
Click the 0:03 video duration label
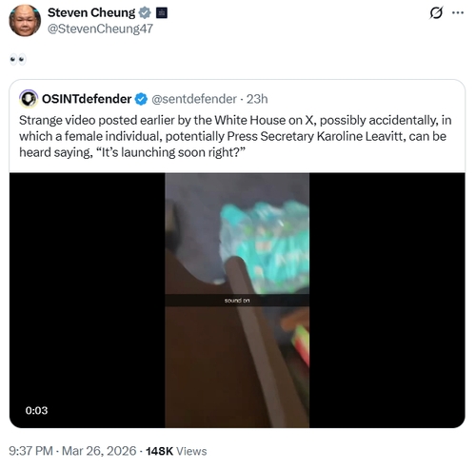click(x=36, y=410)
